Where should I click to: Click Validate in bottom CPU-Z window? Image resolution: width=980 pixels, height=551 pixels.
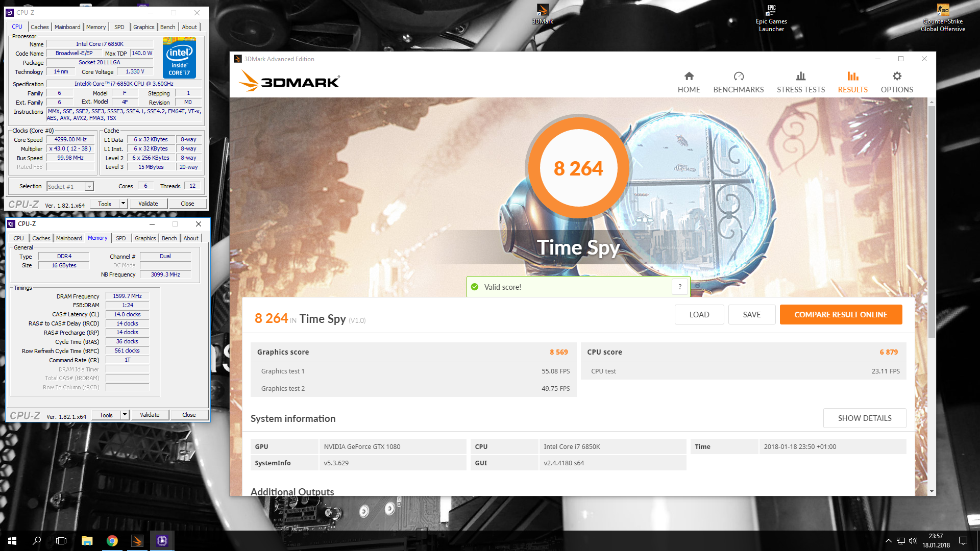click(150, 415)
